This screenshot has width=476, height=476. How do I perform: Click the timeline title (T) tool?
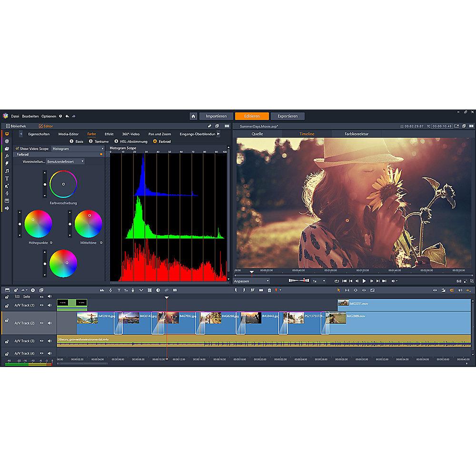(119, 290)
